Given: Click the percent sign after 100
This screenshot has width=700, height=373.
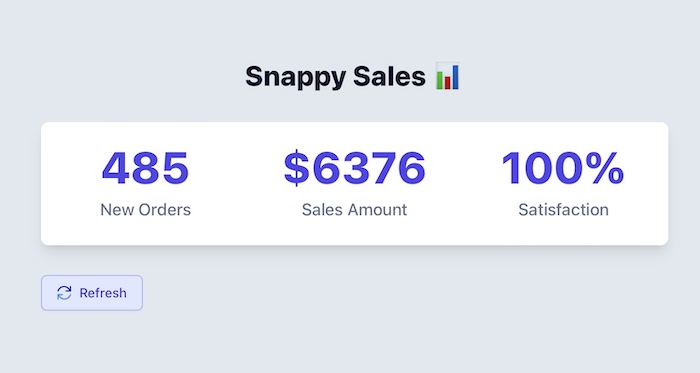Looking at the screenshot, I should (608, 168).
